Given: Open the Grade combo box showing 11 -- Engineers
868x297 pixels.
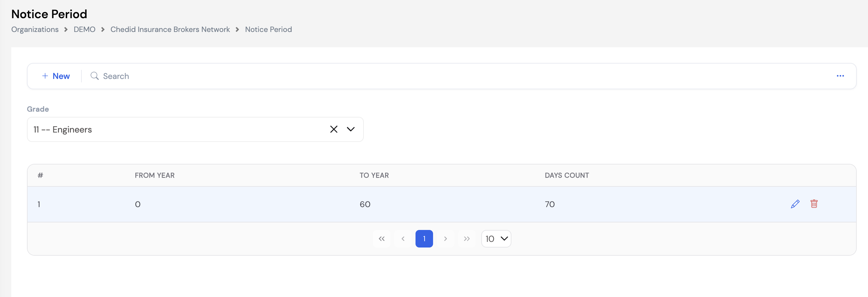Looking at the screenshot, I should 195,129.
